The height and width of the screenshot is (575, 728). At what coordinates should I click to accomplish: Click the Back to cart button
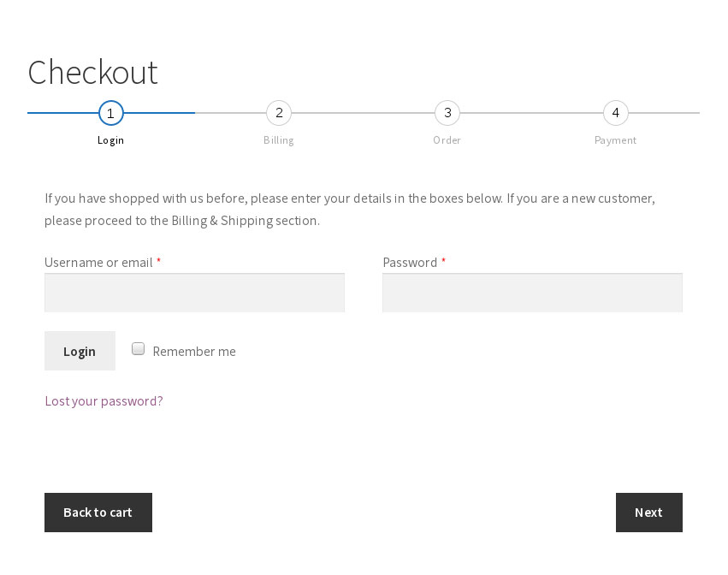click(x=98, y=512)
